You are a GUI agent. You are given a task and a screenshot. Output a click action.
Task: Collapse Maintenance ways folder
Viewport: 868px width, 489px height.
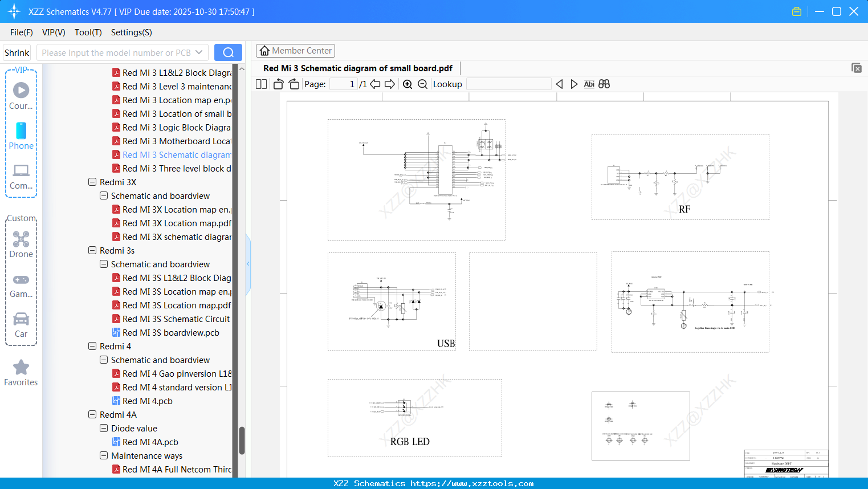point(104,456)
